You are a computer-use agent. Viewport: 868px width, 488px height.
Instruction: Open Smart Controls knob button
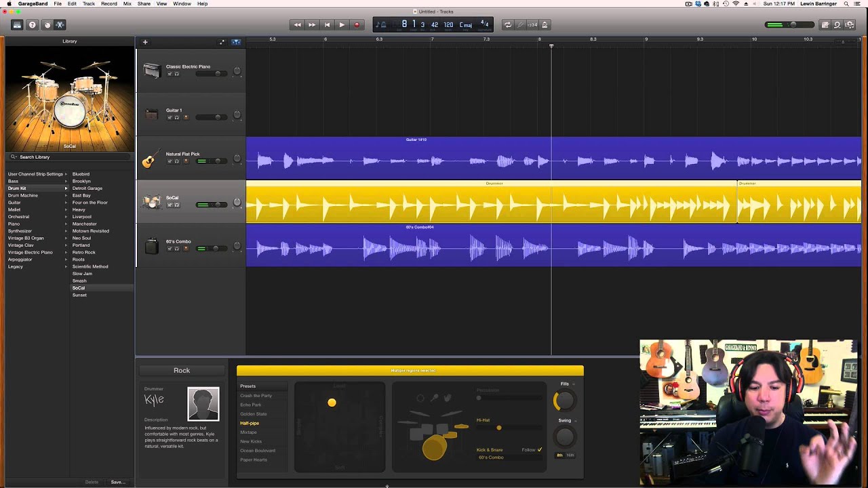pos(47,25)
